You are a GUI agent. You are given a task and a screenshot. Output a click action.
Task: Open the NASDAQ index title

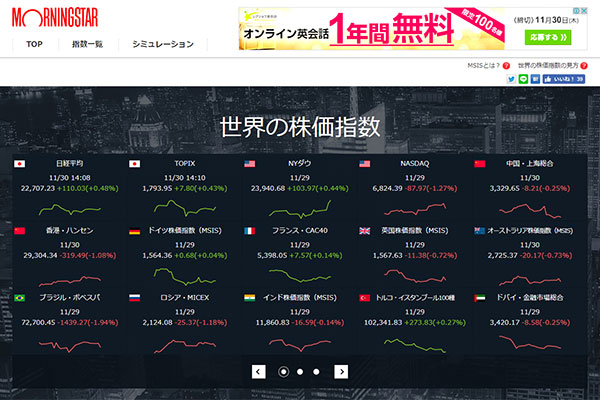coord(415,163)
